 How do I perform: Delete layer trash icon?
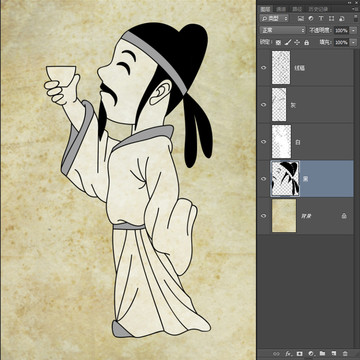click(x=345, y=353)
